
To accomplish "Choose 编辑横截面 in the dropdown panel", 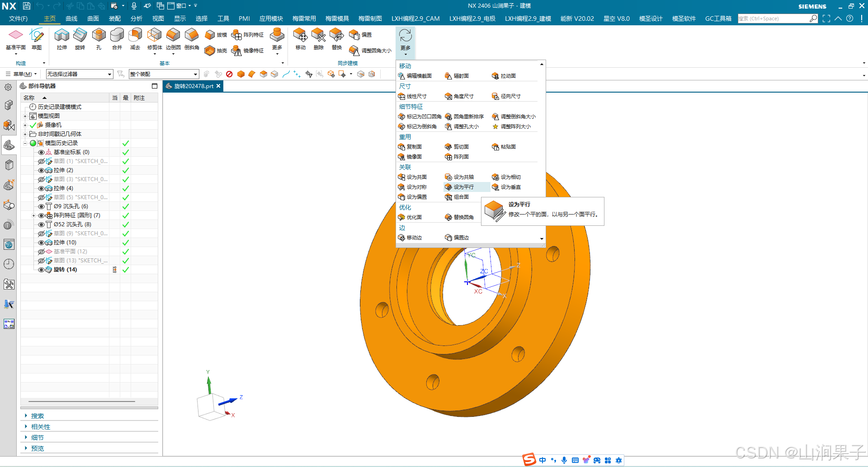I will 415,76.
